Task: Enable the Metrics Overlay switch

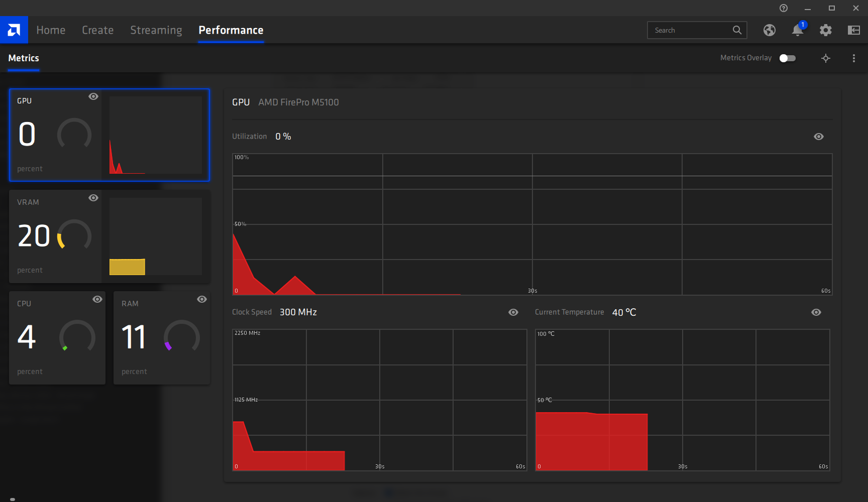Action: (x=788, y=58)
